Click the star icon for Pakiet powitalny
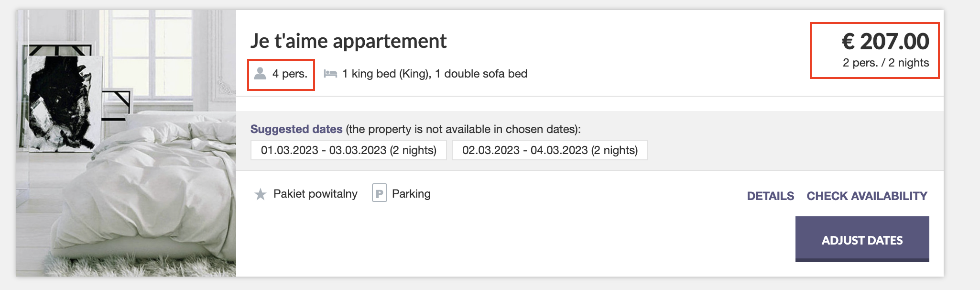 261,194
